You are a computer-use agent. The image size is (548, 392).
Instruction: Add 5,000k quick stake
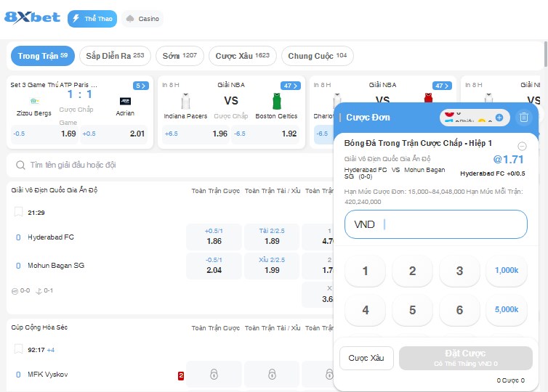[x=507, y=310]
